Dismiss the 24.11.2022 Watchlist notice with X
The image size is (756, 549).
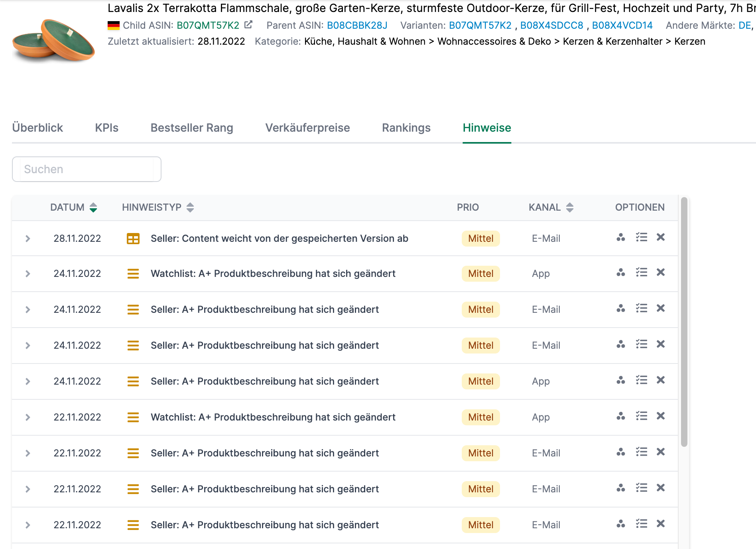point(661,273)
